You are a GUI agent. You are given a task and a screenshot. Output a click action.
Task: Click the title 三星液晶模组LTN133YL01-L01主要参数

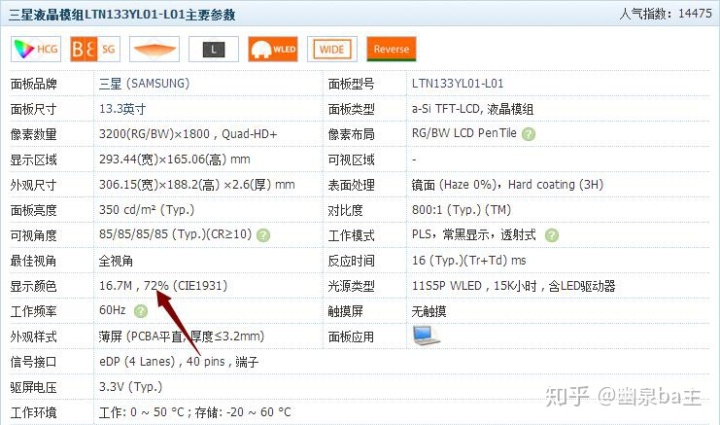[122, 15]
